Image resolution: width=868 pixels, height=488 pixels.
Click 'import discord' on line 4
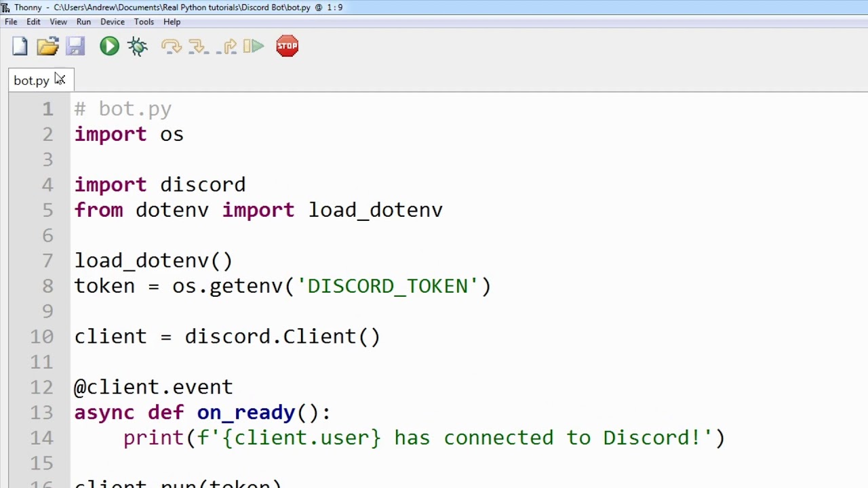tap(160, 184)
